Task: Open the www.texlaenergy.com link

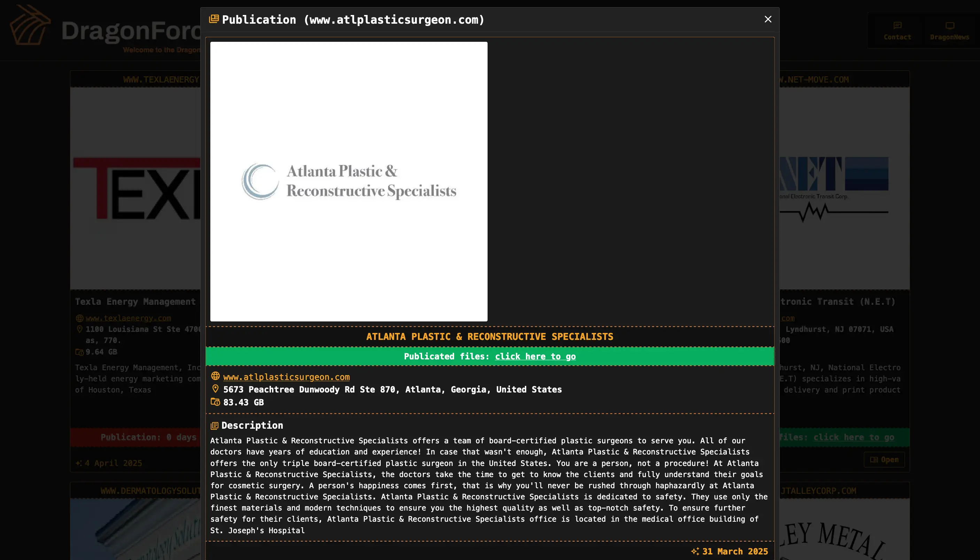Action: pyautogui.click(x=128, y=318)
